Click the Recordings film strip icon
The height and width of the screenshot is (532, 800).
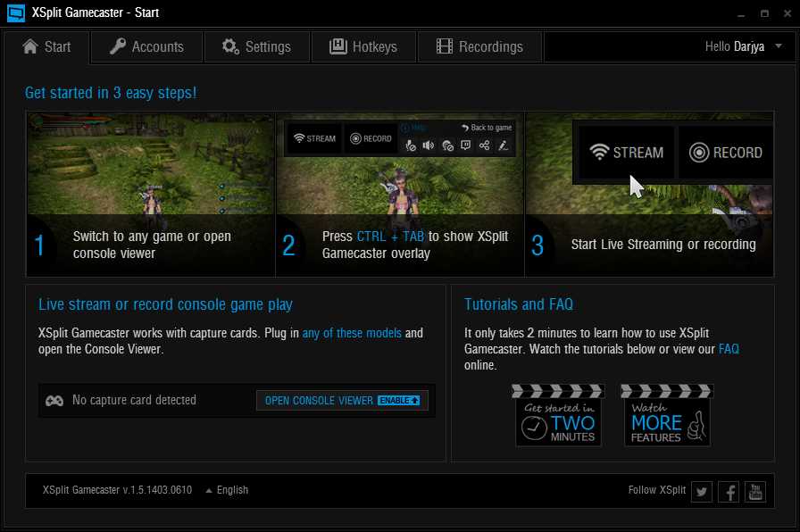click(x=445, y=46)
